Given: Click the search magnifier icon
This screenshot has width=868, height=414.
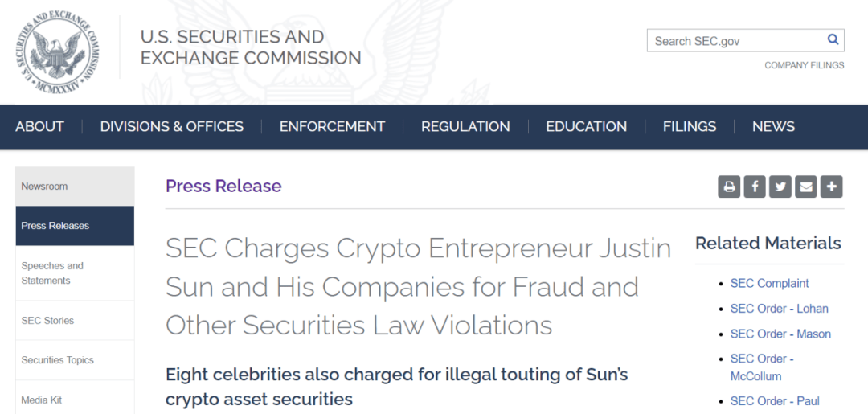Looking at the screenshot, I should (x=833, y=39).
